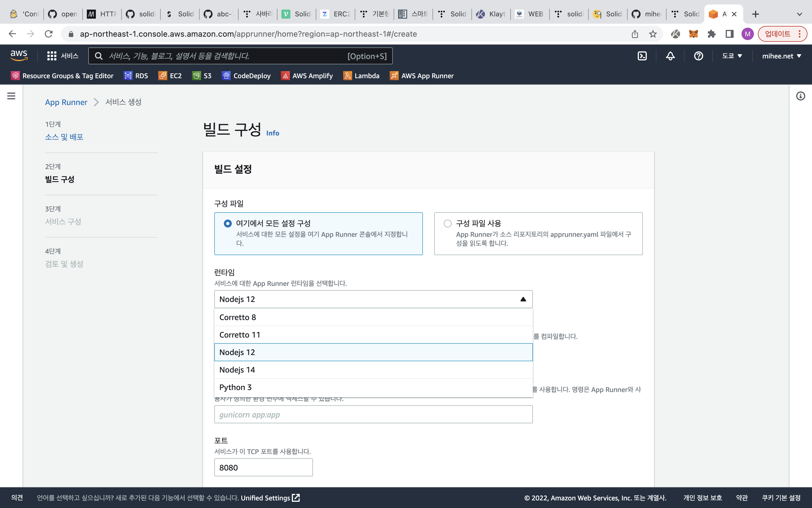Open the browser extensions puzzle icon
This screenshot has height=508, width=812.
pos(711,34)
